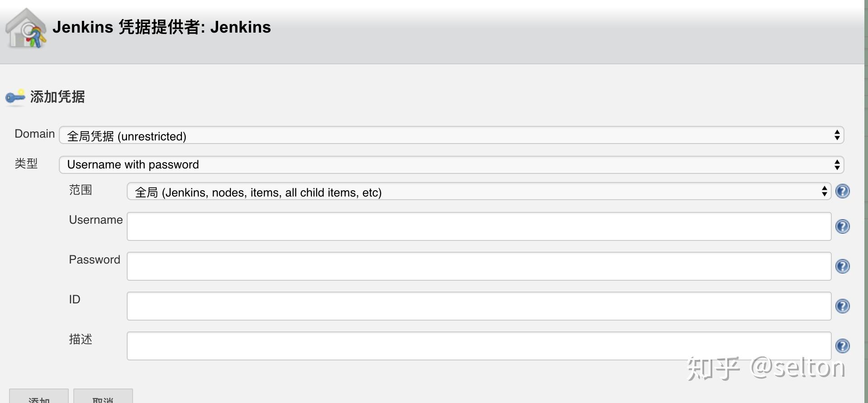Click the Username text input field
The image size is (868, 403).
(x=478, y=226)
